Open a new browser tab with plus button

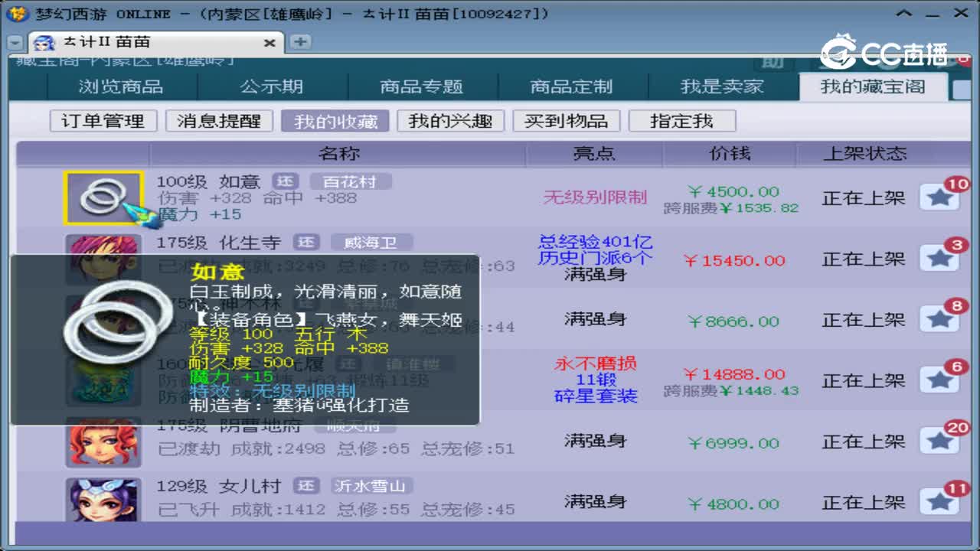click(x=300, y=41)
